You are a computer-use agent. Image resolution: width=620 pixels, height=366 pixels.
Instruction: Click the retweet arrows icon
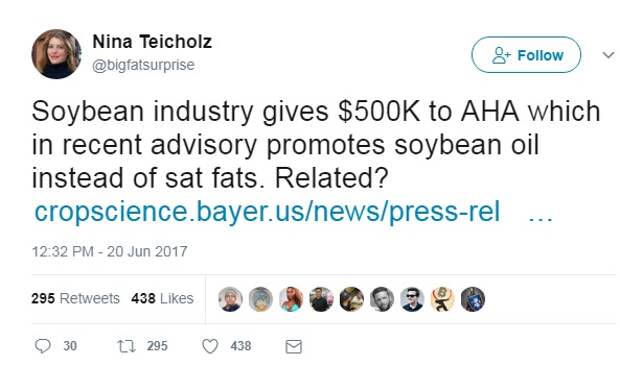pyautogui.click(x=127, y=346)
